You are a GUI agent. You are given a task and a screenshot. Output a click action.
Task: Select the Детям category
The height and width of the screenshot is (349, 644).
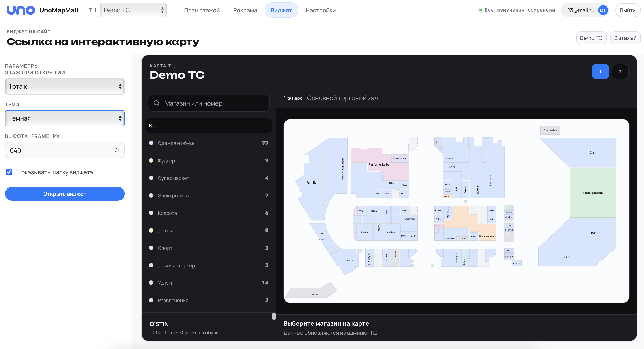(x=209, y=230)
